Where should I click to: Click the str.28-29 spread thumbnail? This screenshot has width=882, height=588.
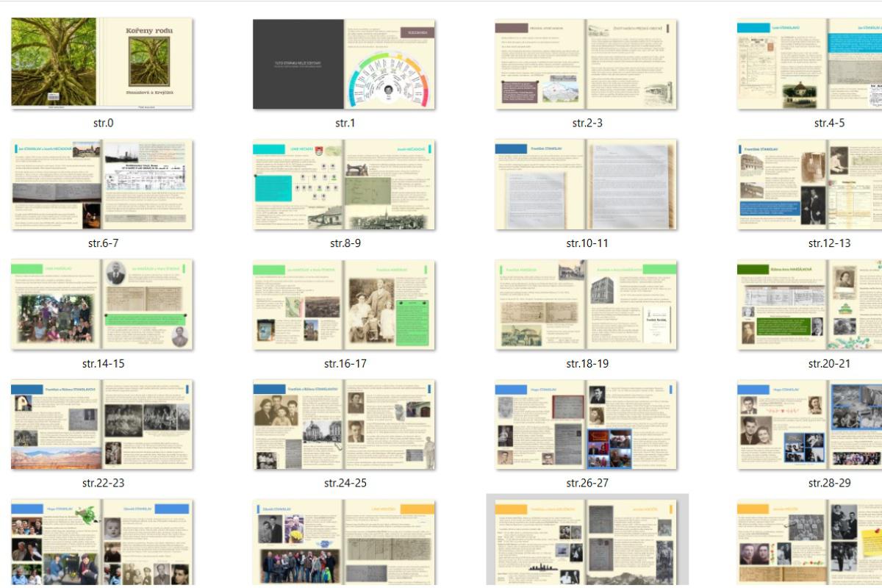(x=810, y=424)
